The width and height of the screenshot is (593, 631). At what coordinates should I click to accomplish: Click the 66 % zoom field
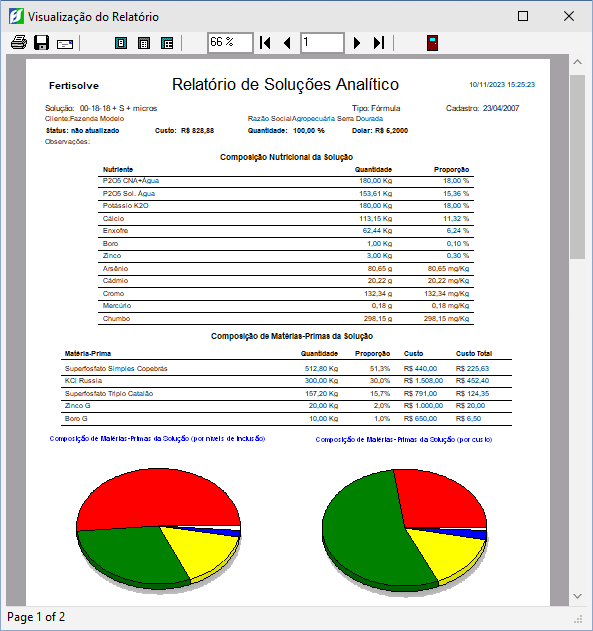[230, 42]
